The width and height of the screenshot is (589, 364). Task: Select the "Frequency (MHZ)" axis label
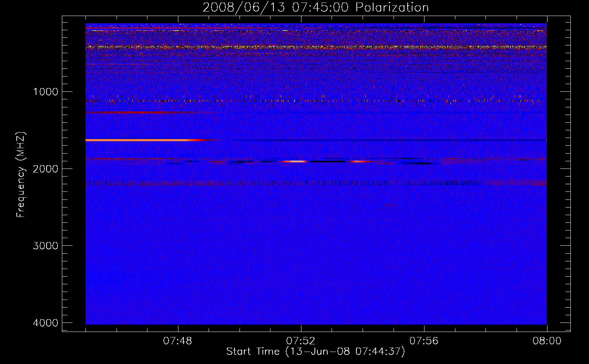21,174
